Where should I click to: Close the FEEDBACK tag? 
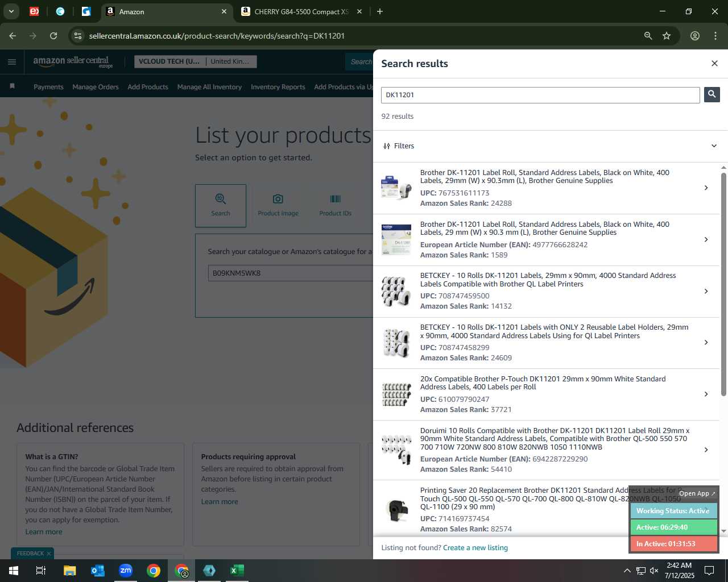(x=49, y=553)
